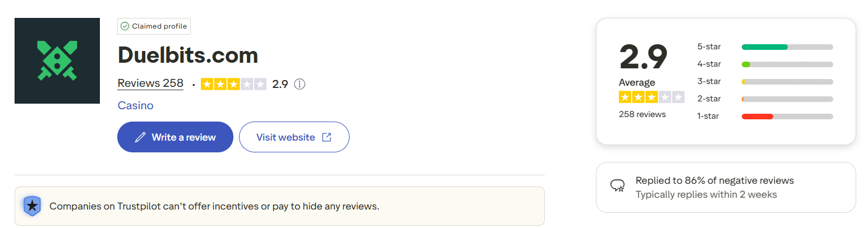
Task: Filter reviews by the 5-star bar
Action: coord(787,46)
